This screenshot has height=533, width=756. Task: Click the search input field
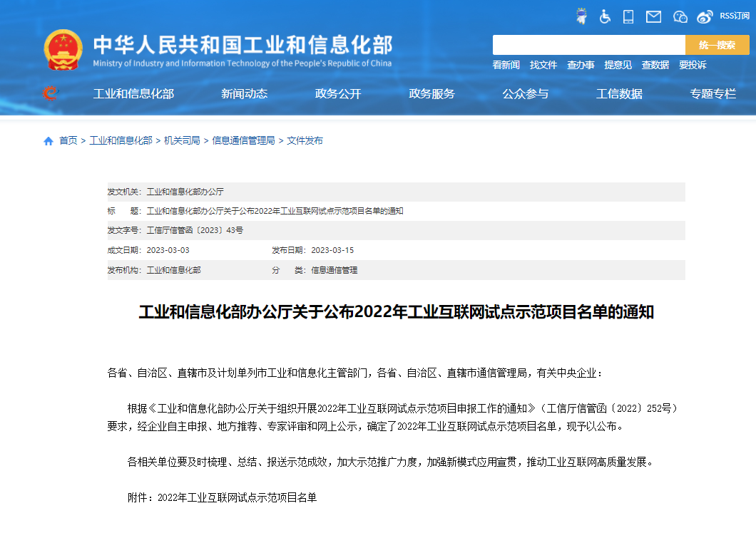(x=588, y=45)
